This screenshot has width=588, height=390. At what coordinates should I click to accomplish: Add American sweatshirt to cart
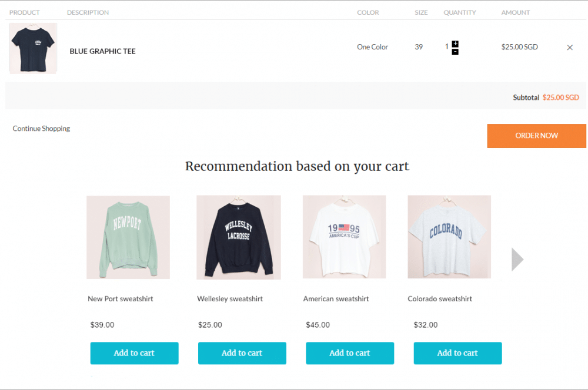[350, 353]
